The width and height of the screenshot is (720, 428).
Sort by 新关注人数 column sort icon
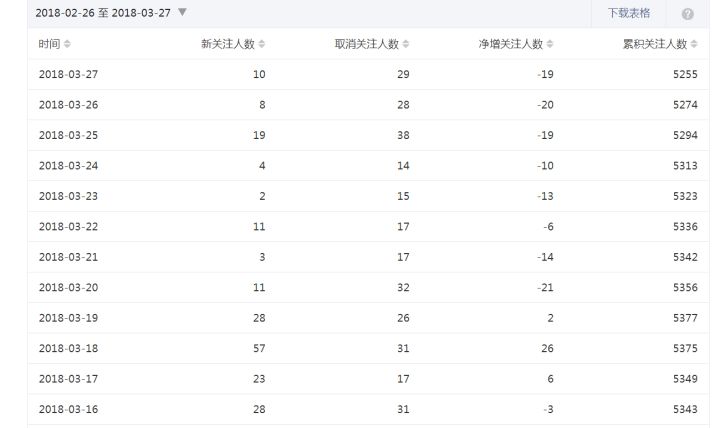tap(262, 44)
